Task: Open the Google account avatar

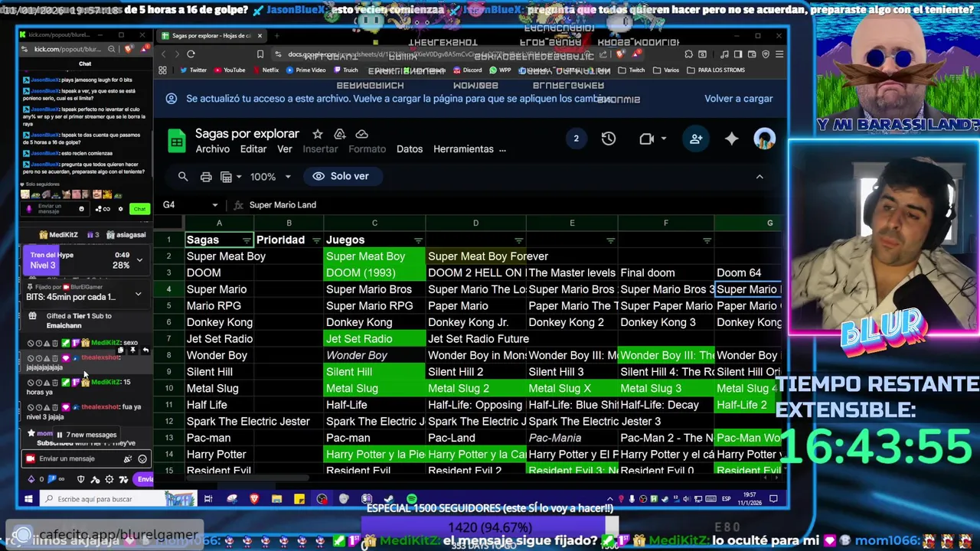Action: point(764,139)
